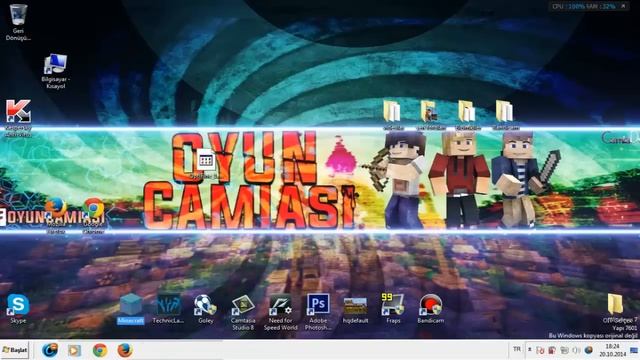Open the Bandicam shortcut

(x=430, y=309)
